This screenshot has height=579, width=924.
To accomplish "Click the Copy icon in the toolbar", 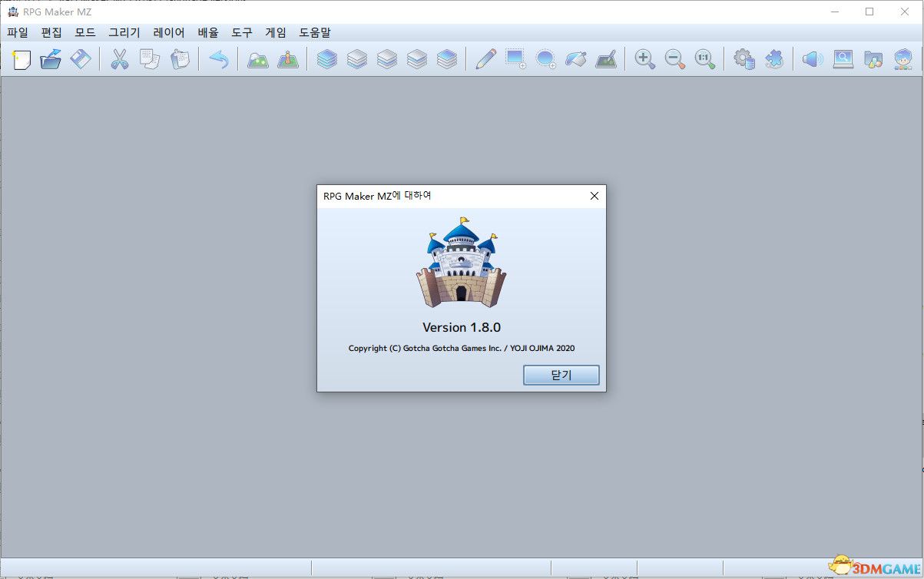I will click(150, 59).
